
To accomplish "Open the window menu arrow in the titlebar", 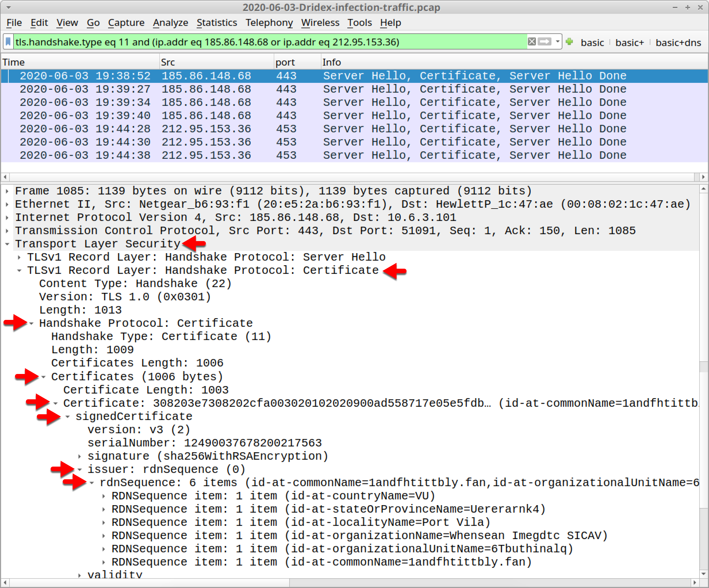I will pyautogui.click(x=8, y=7).
